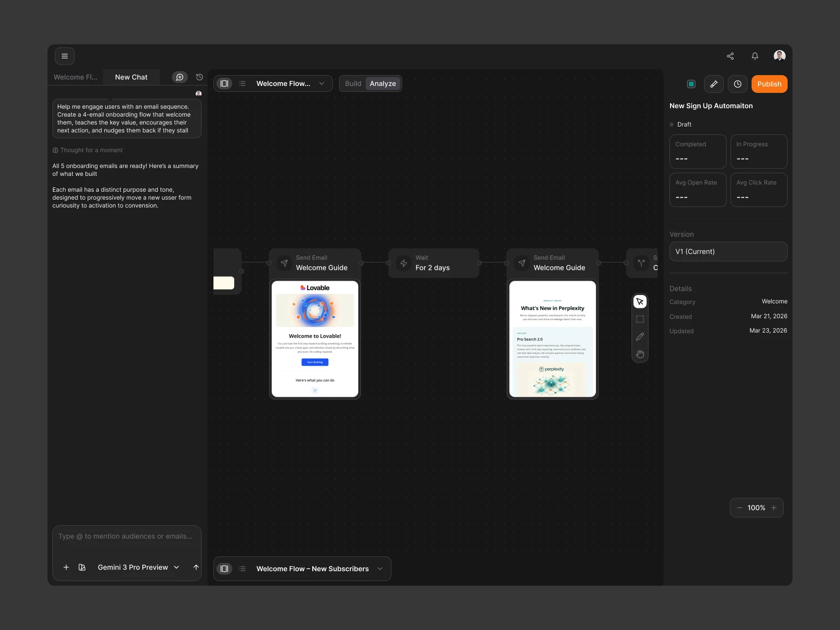Select the New Chat tab
This screenshot has width=840, height=630.
tap(131, 77)
